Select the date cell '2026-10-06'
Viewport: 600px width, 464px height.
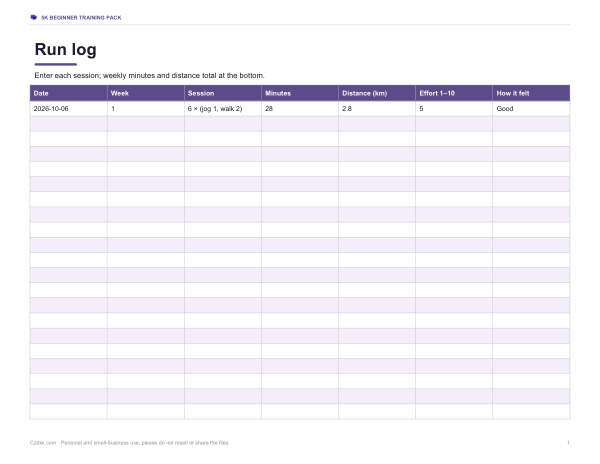(x=68, y=109)
